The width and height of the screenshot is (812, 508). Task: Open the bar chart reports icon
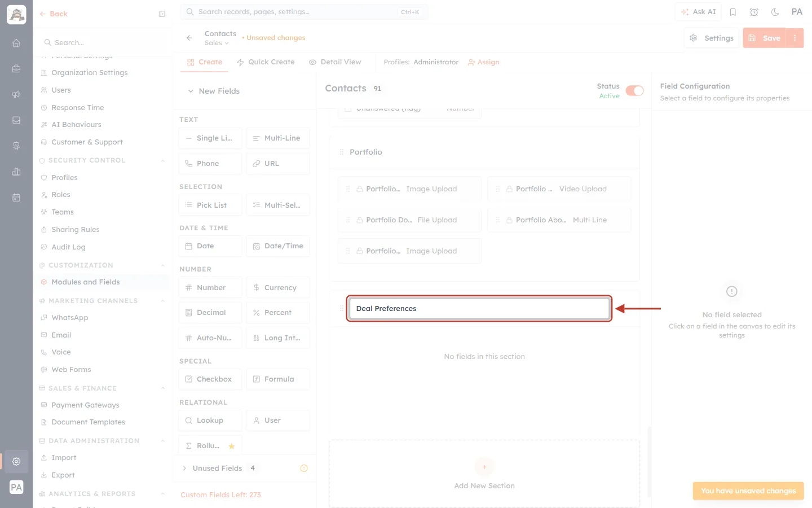(x=16, y=172)
